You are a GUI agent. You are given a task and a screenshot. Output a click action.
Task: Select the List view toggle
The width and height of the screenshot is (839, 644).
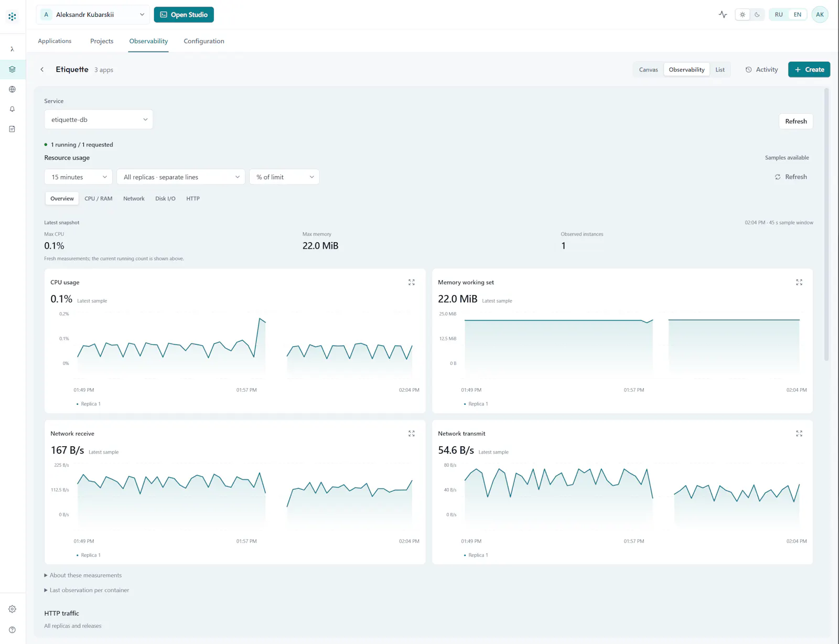[720, 70]
